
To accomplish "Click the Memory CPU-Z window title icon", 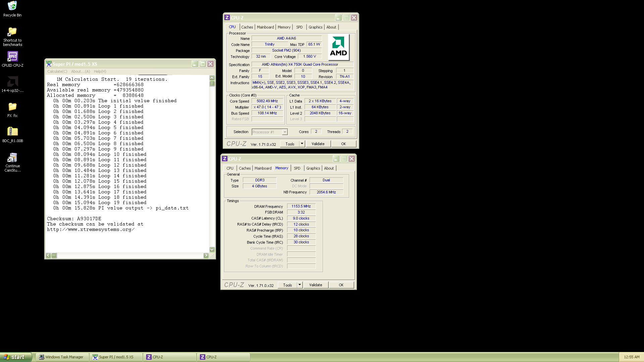I will pos(225,159).
